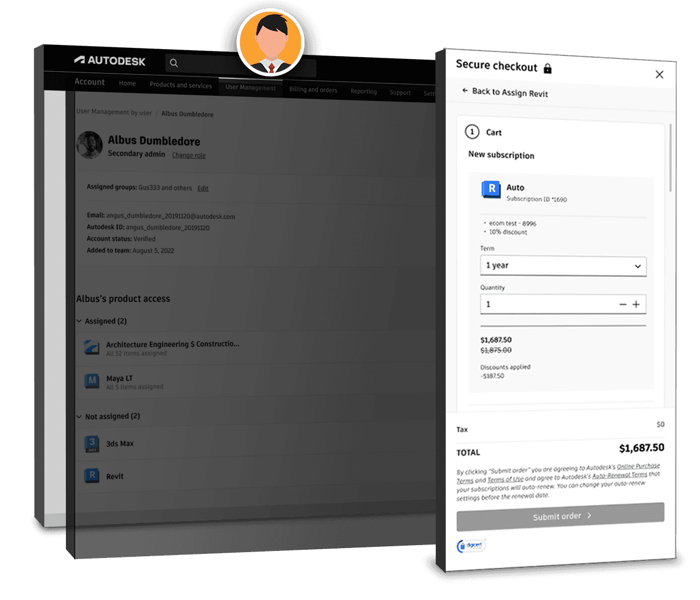Click Edit next to Assigned groups
The height and width of the screenshot is (600, 700).
coord(202,189)
